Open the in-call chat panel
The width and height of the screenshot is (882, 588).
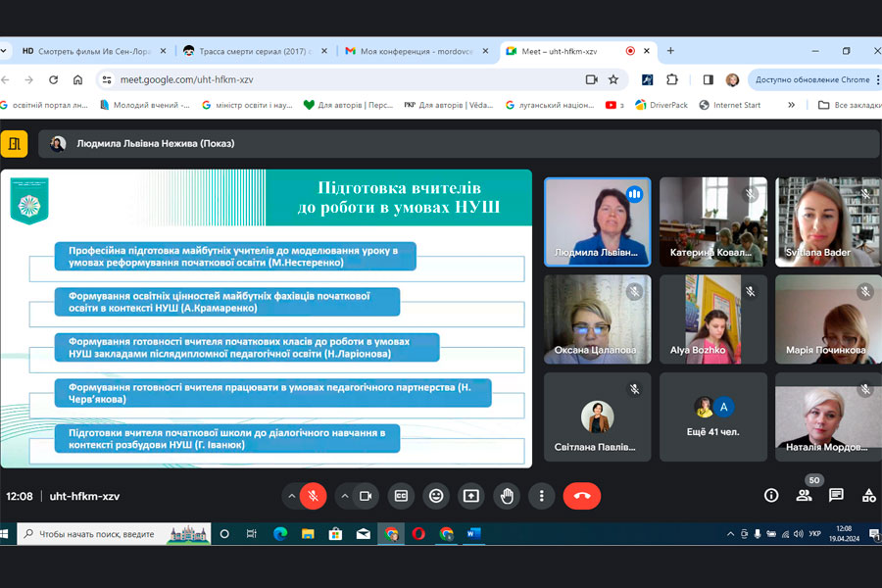(x=836, y=496)
